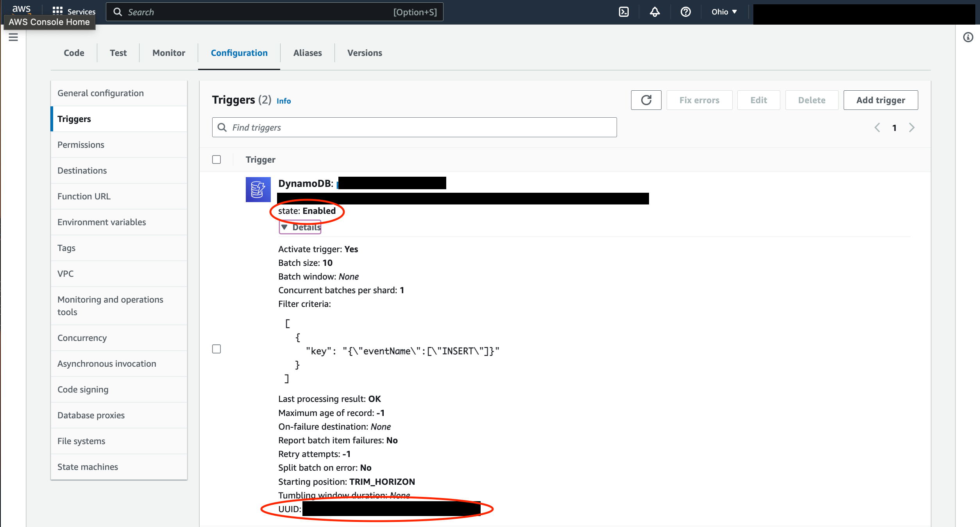Open VPC in the side menu
The height and width of the screenshot is (527, 980).
tap(119, 274)
